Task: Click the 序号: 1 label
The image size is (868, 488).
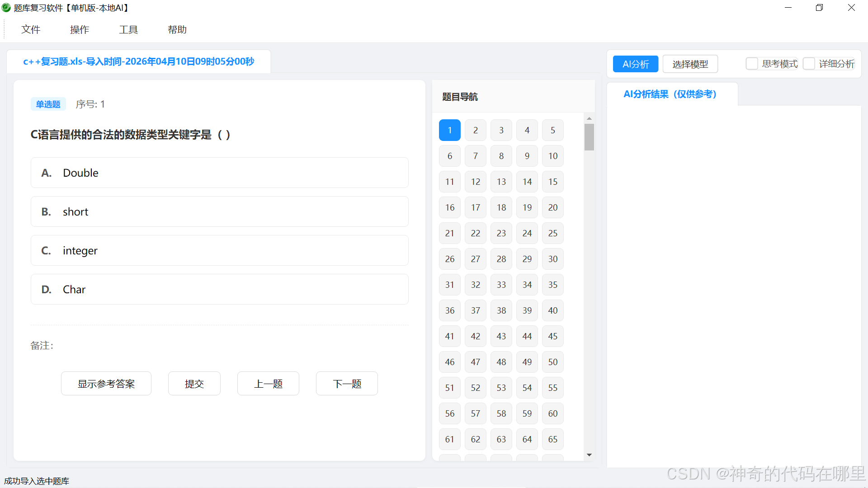Action: [x=90, y=104]
